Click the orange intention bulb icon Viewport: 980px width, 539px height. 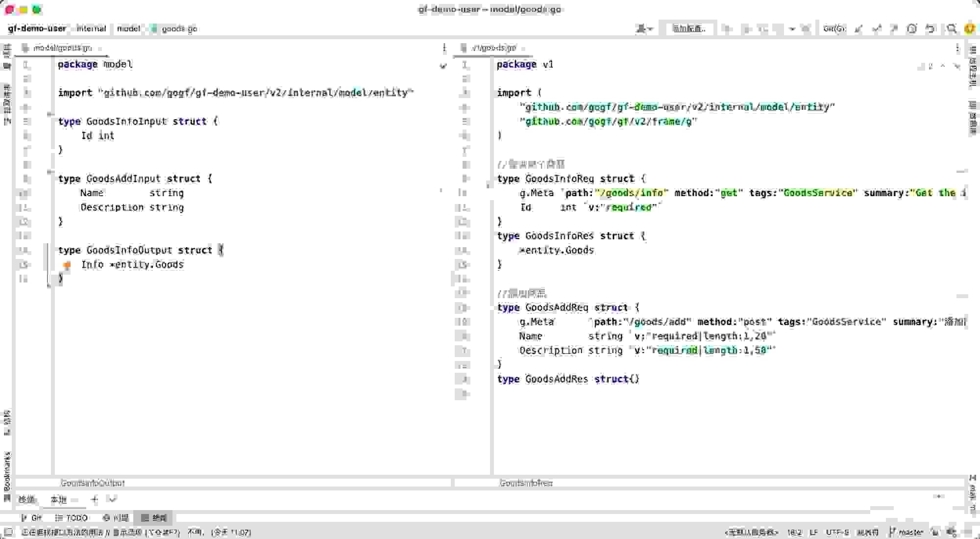(67, 265)
